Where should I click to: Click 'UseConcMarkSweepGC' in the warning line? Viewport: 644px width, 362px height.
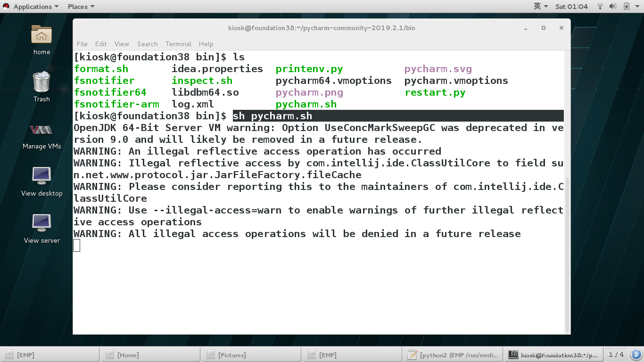[380, 128]
